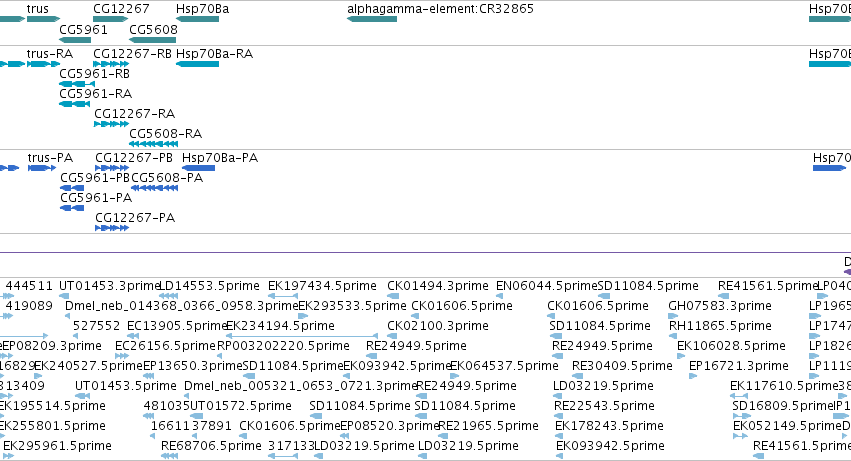
Task: Click EST RE21965.5prime
Action: pos(488,427)
